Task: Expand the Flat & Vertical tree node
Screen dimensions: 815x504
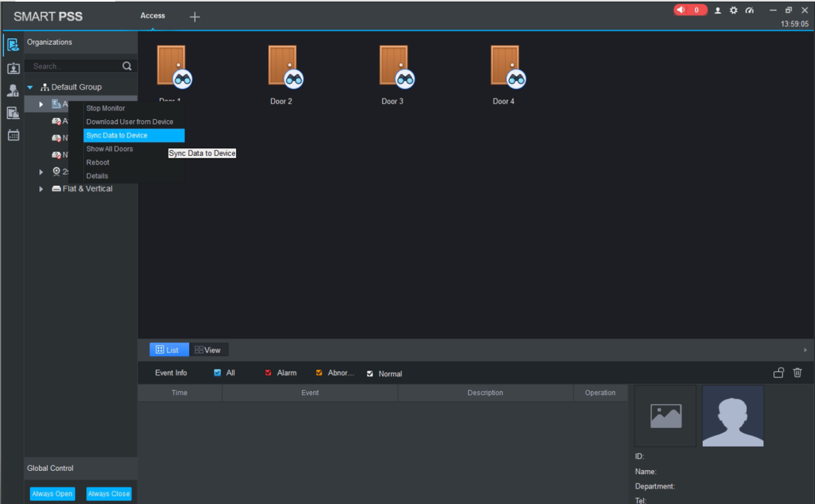Action: coord(41,189)
